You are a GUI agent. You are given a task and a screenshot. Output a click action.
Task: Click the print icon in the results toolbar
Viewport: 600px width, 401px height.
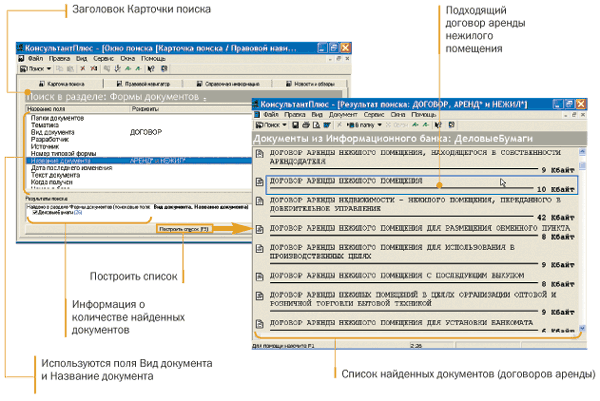tap(306, 125)
